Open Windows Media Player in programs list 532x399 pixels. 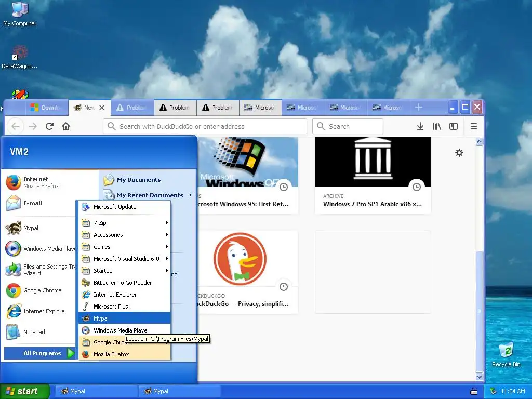point(125,330)
